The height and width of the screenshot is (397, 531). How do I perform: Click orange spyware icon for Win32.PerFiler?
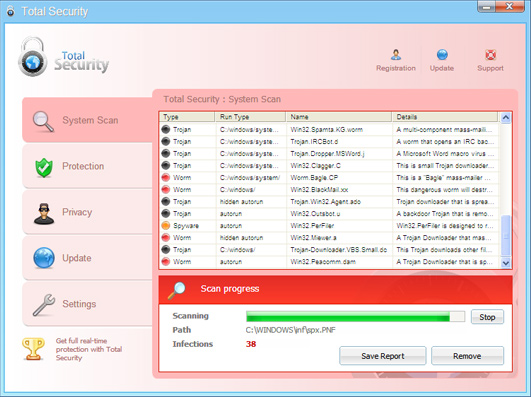pos(166,225)
